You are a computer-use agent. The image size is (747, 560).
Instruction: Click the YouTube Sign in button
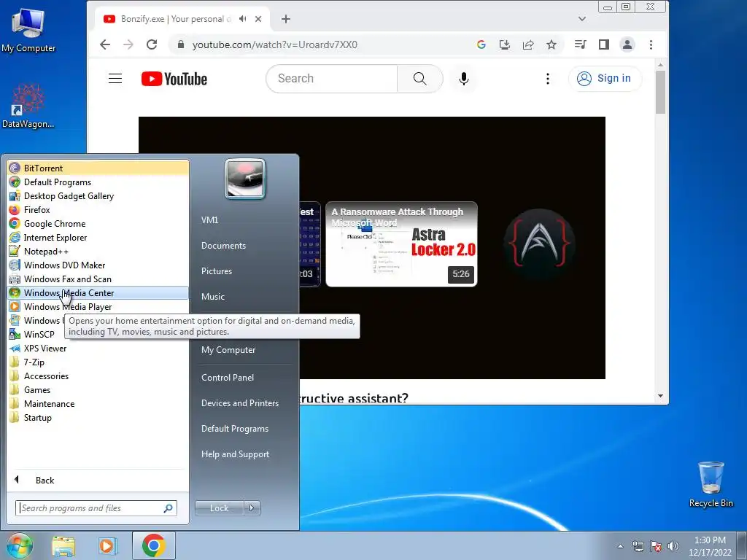tap(605, 79)
